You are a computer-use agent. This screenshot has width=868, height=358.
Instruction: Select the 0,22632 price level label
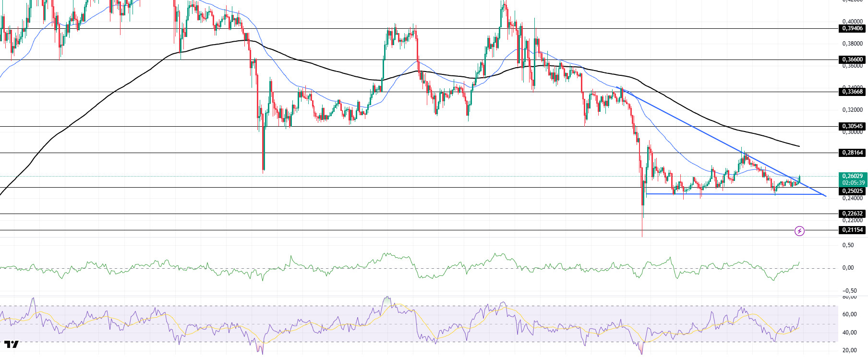tap(852, 214)
